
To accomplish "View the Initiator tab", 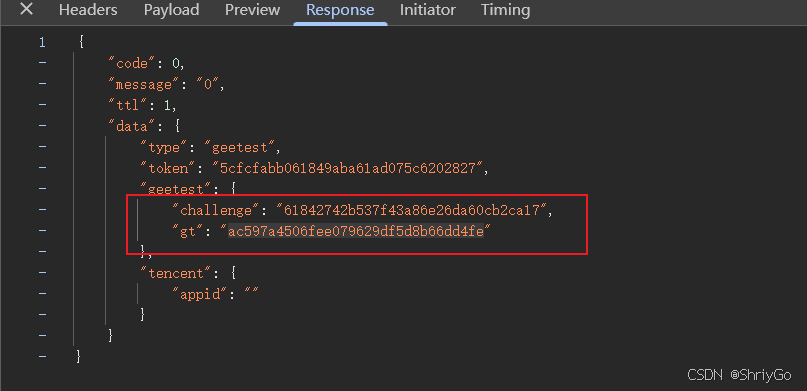I will [428, 10].
